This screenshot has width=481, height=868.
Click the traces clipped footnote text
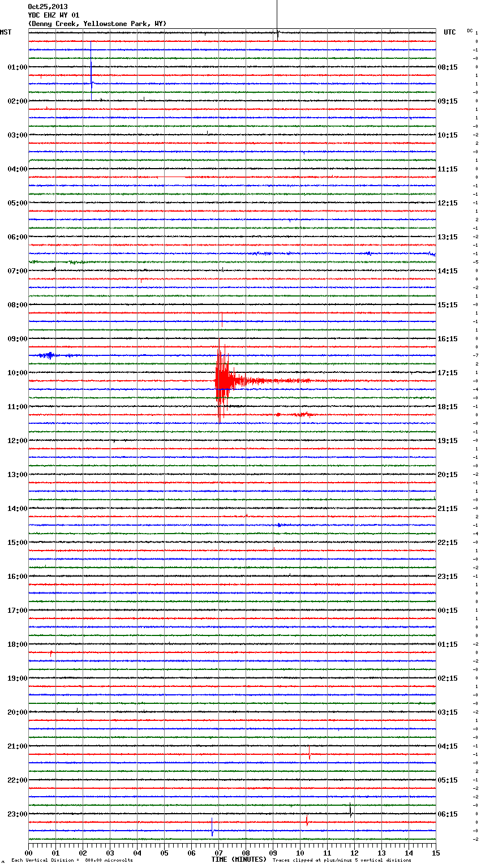[342, 861]
